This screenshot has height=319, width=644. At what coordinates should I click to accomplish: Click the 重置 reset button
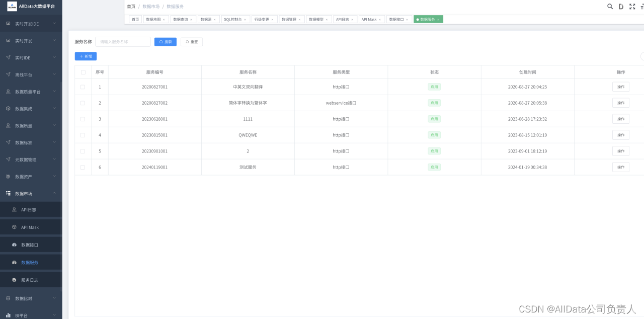pos(192,42)
